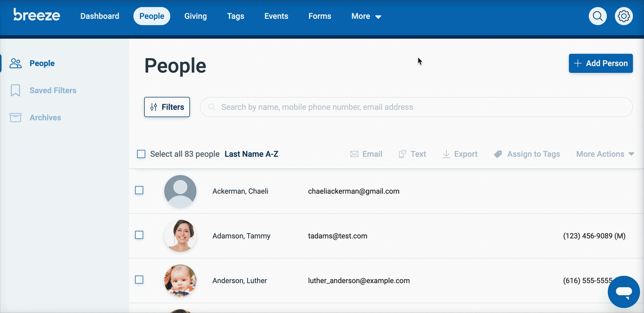This screenshot has width=644, height=313.
Task: Click email chaeliackerman@gmail.com
Action: (354, 191)
